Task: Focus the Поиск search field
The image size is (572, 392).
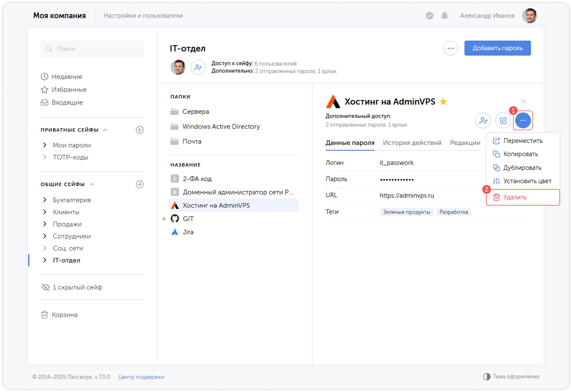Action: tap(92, 49)
